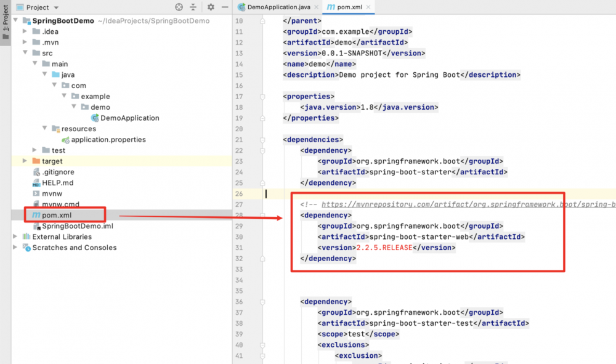Click the DemoApplication class icon
616x364 pixels.
[95, 118]
